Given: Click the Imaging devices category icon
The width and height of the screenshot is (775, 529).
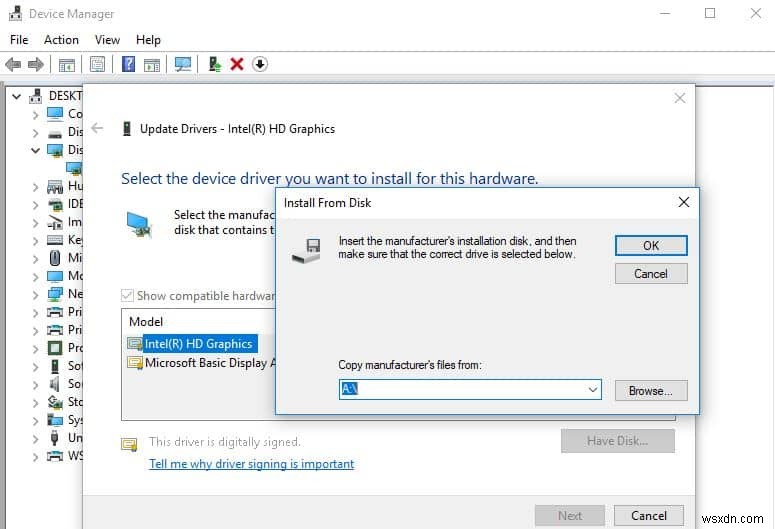Looking at the screenshot, I should [x=55, y=222].
